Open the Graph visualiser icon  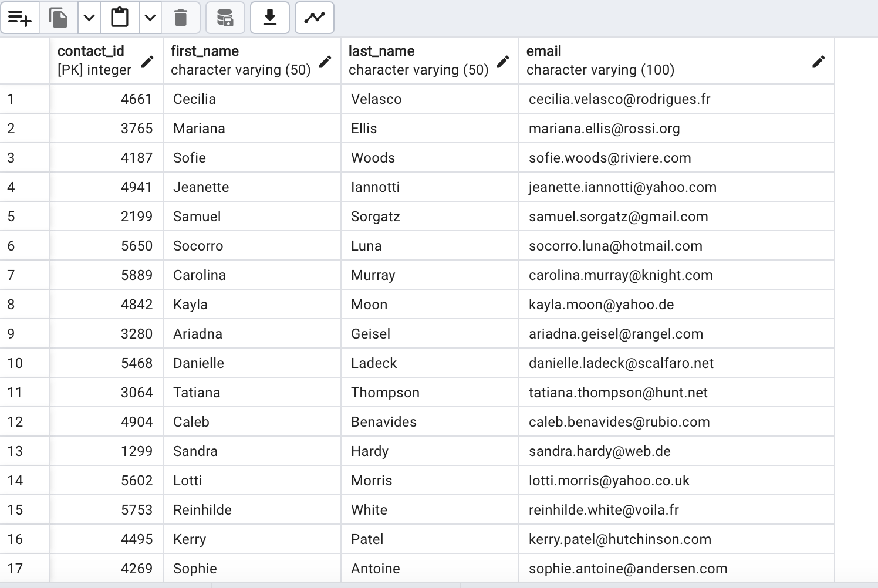pos(315,18)
